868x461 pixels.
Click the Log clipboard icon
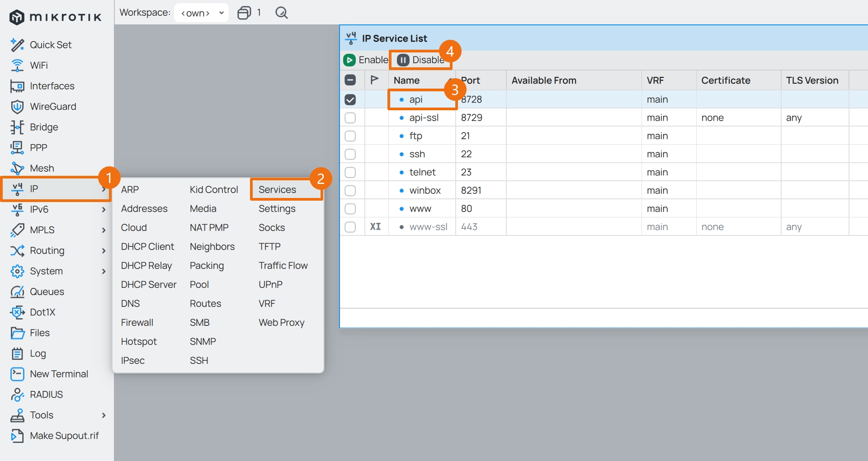click(x=17, y=353)
